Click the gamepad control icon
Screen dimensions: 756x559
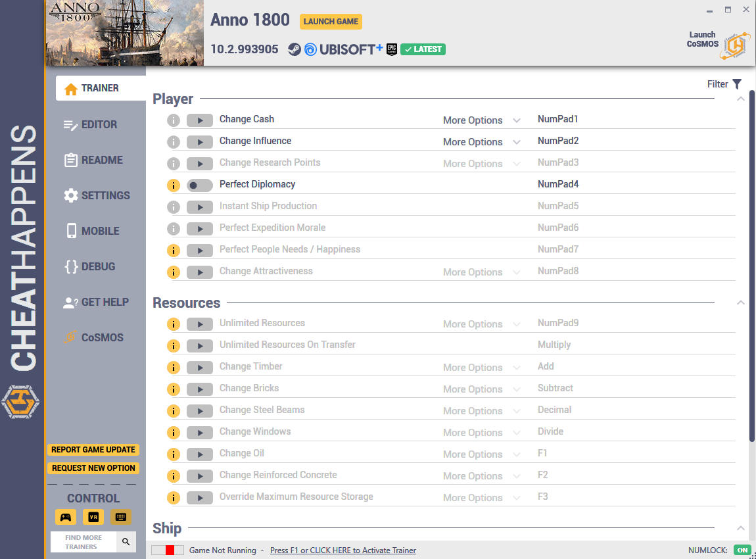coord(66,517)
